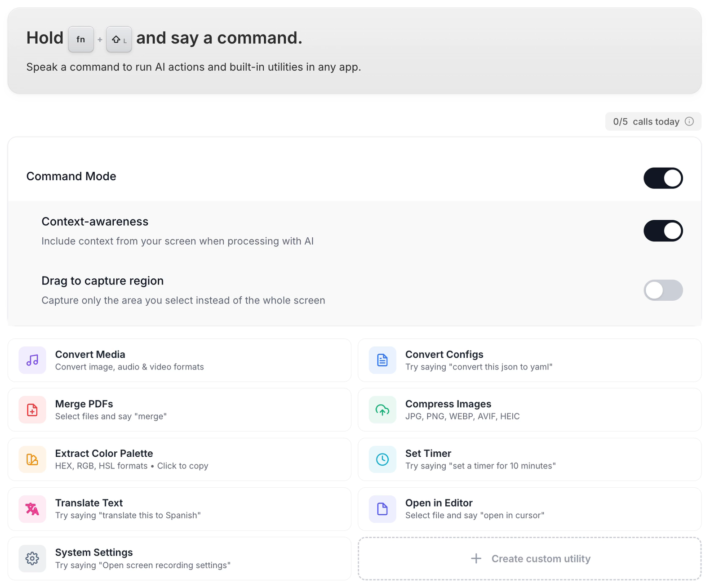Click 'Include context from your screen' description

(178, 241)
